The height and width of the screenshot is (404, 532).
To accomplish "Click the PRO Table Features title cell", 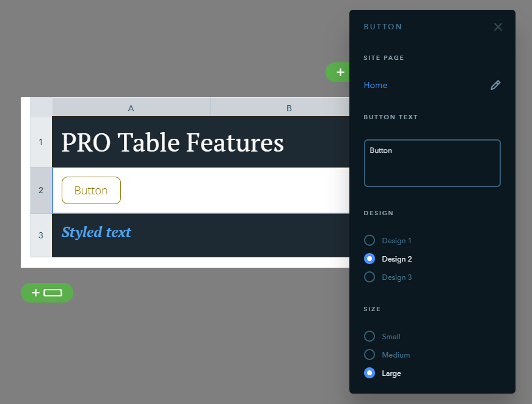I will (200, 142).
